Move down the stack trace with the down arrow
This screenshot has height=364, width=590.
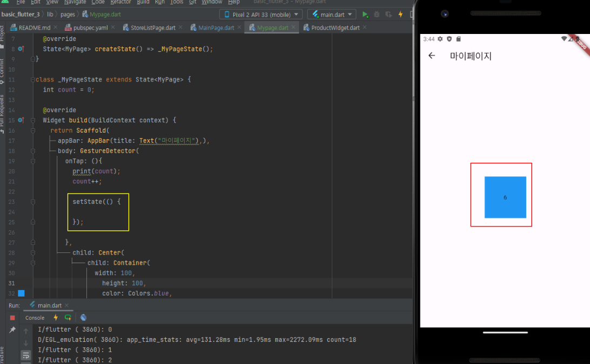[26, 343]
